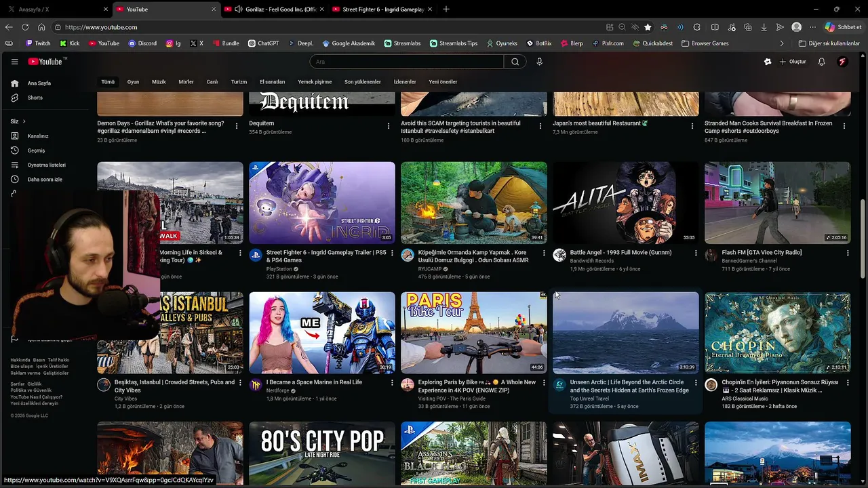Image resolution: width=868 pixels, height=488 pixels.
Task: Reload the page
Action: pyautogui.click(x=25, y=27)
